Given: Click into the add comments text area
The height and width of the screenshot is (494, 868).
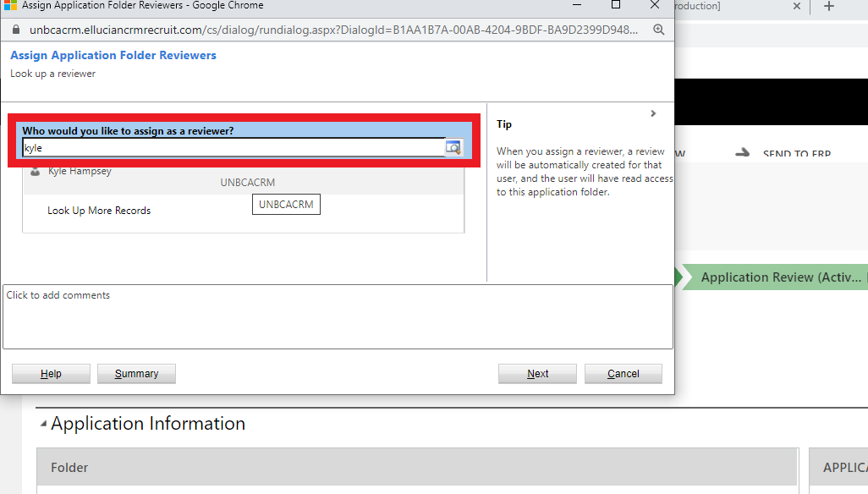Looking at the screenshot, I should (338, 316).
